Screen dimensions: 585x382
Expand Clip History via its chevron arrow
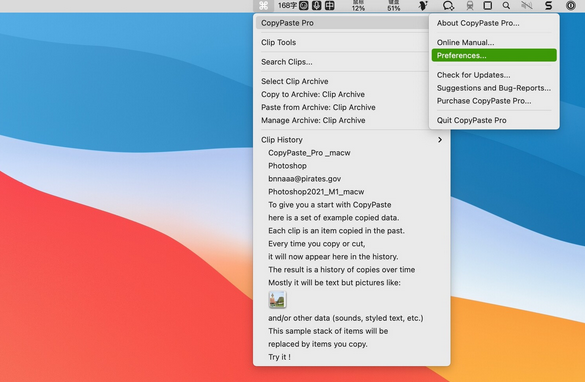click(x=440, y=140)
